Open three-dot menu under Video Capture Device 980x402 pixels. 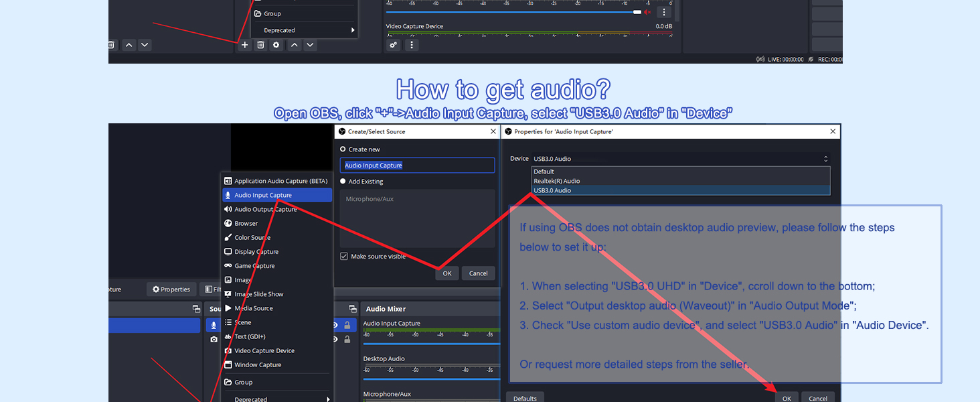point(412,45)
